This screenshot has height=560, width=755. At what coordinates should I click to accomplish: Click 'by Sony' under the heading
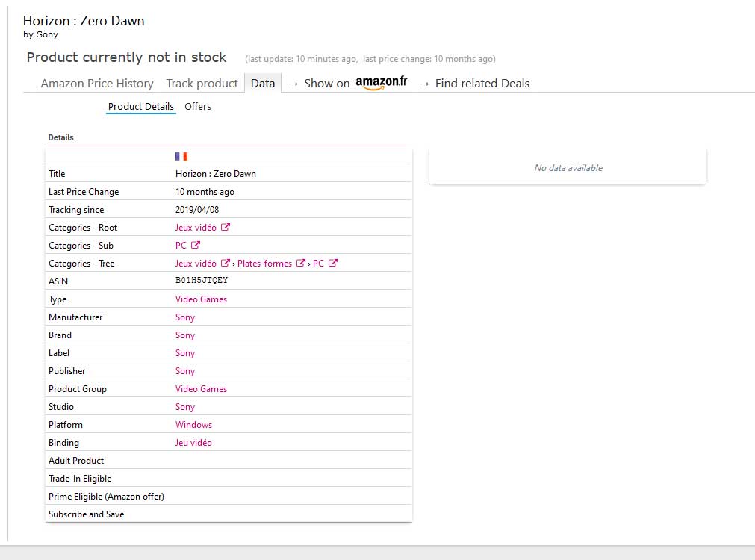40,34
